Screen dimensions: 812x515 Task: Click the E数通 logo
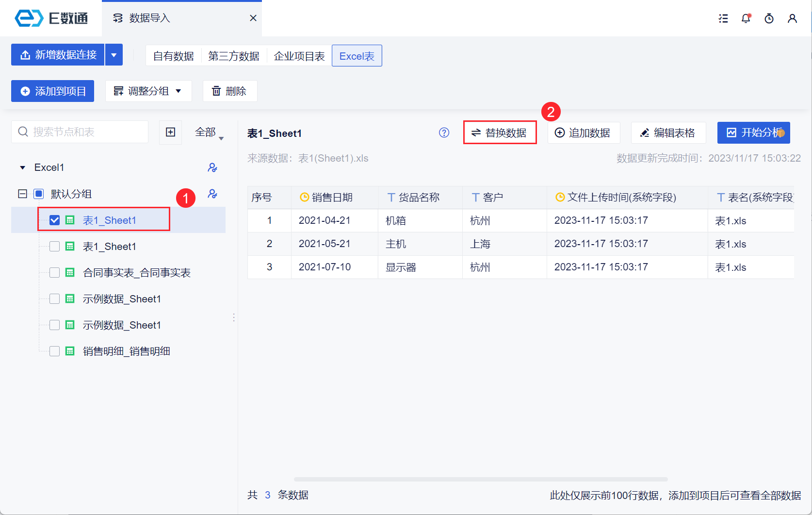tap(51, 18)
